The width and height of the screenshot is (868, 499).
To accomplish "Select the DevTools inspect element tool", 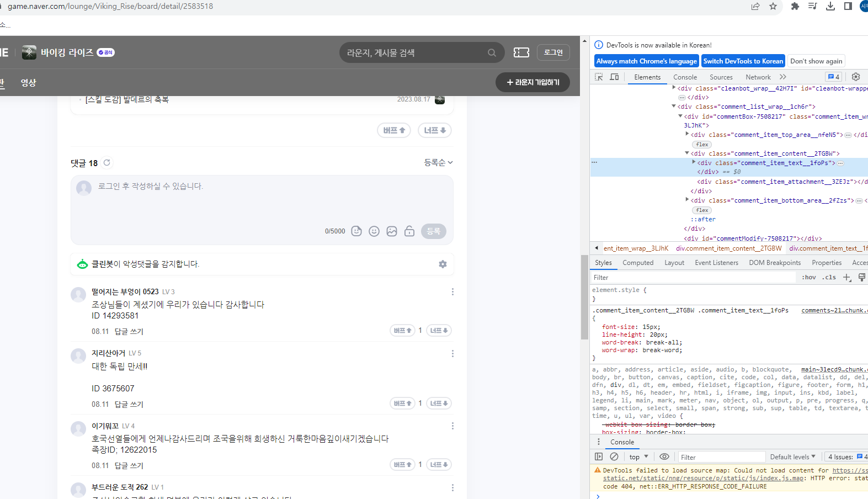I will click(x=599, y=77).
